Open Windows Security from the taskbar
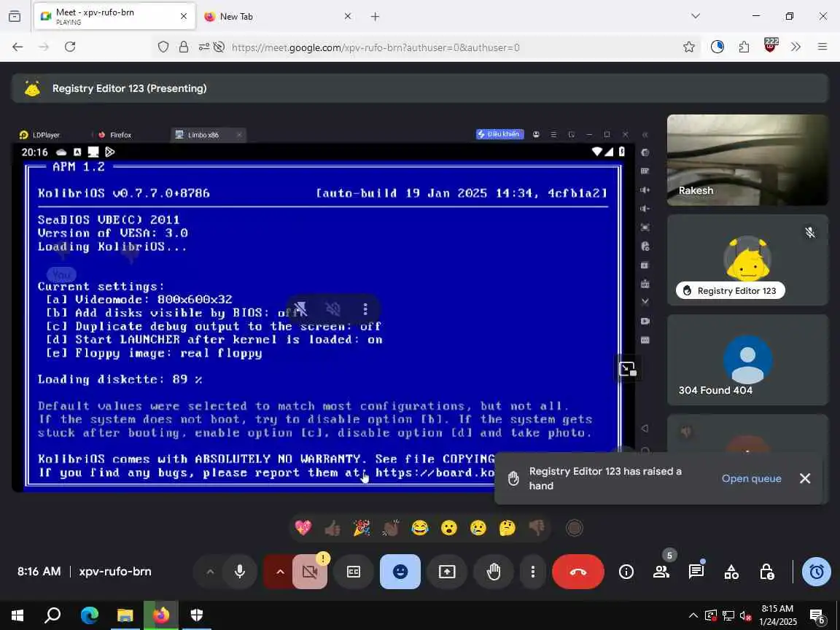This screenshot has width=840, height=630. click(x=197, y=615)
